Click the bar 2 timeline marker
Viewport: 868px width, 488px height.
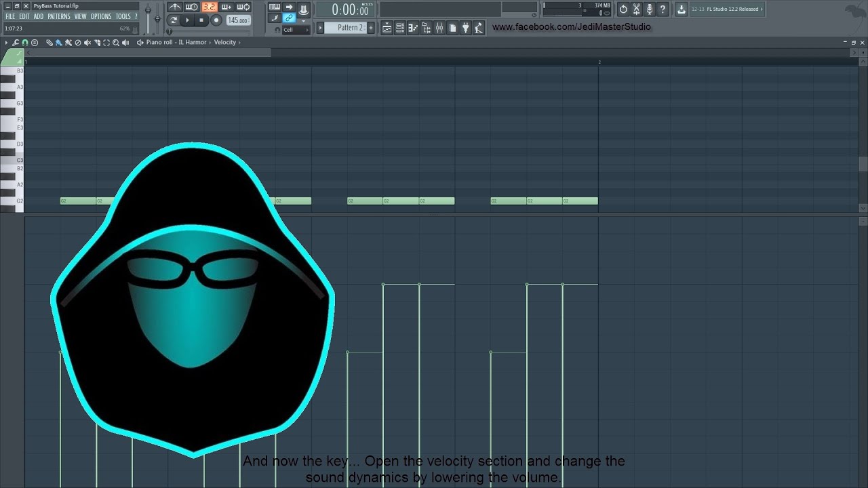599,62
